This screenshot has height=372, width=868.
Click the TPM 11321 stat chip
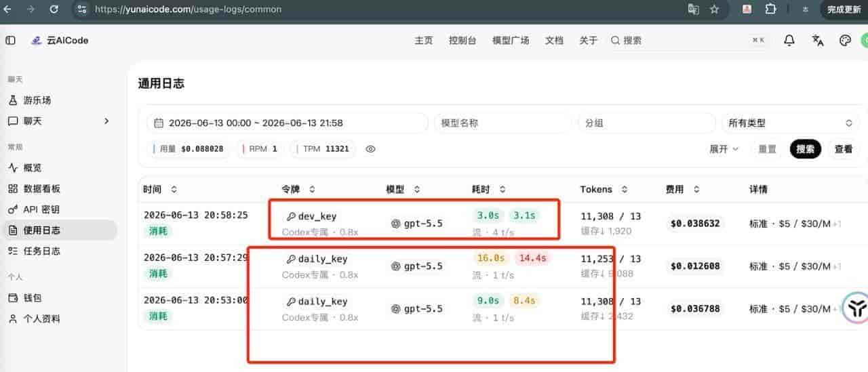click(x=323, y=149)
